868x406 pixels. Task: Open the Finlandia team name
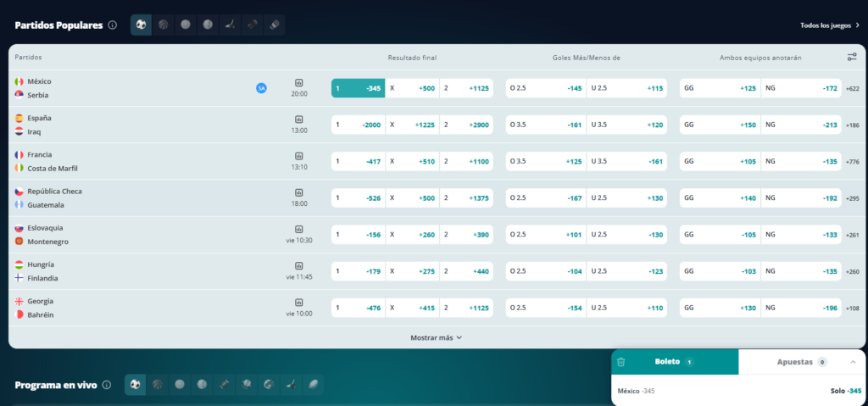[x=42, y=278]
